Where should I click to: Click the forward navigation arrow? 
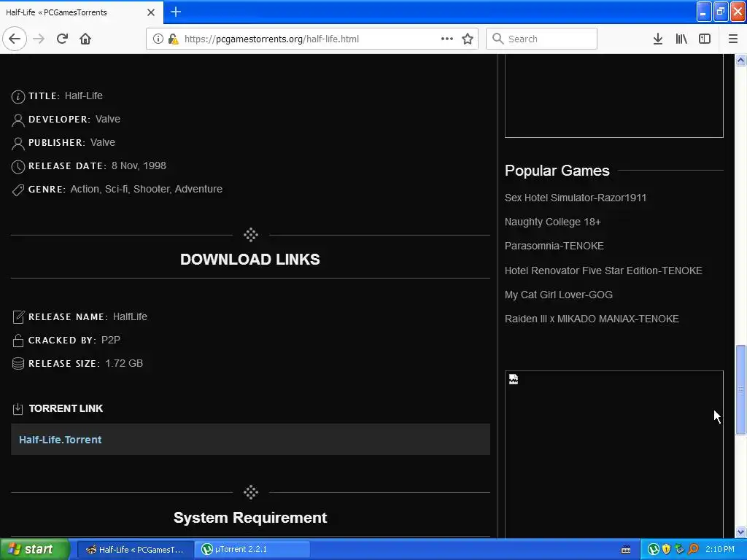[x=39, y=39]
